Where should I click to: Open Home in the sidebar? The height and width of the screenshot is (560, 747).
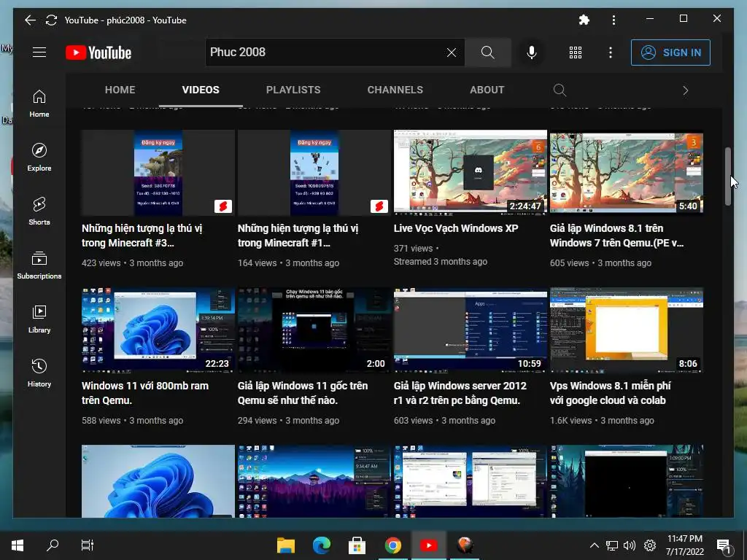(x=39, y=104)
